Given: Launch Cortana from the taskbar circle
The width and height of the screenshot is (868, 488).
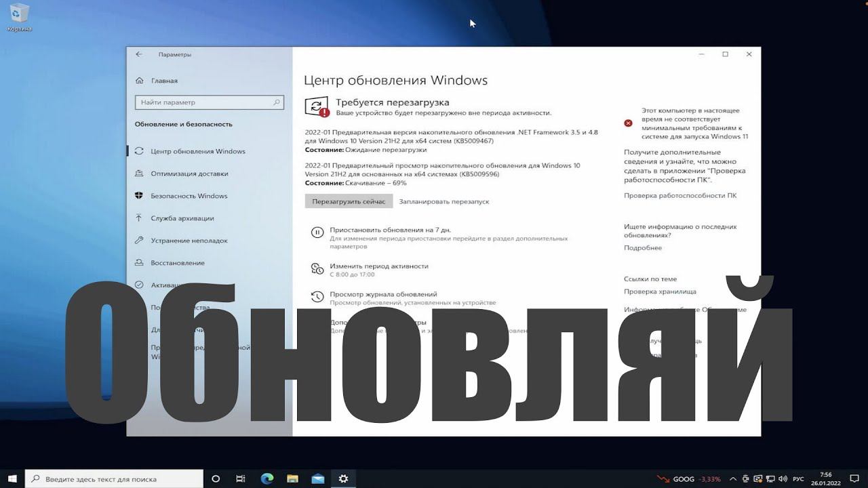Looking at the screenshot, I should (216, 479).
